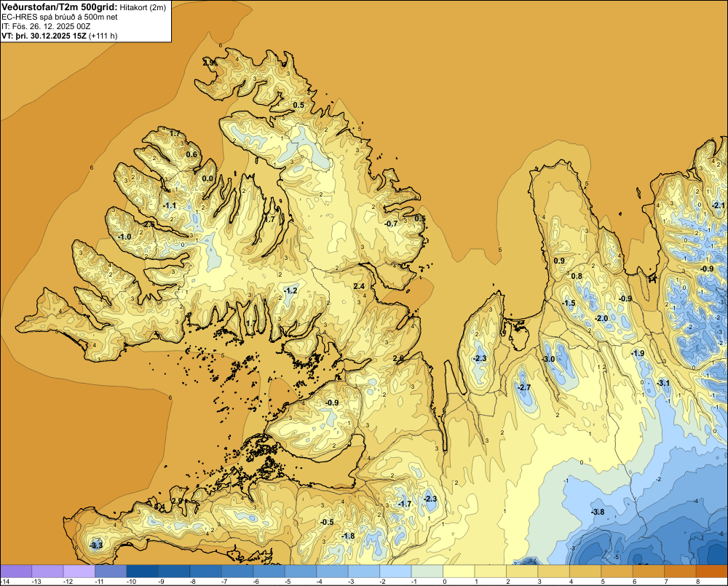Click the "-2.7" temperature value on map
The image size is (728, 586).
pyautogui.click(x=523, y=387)
